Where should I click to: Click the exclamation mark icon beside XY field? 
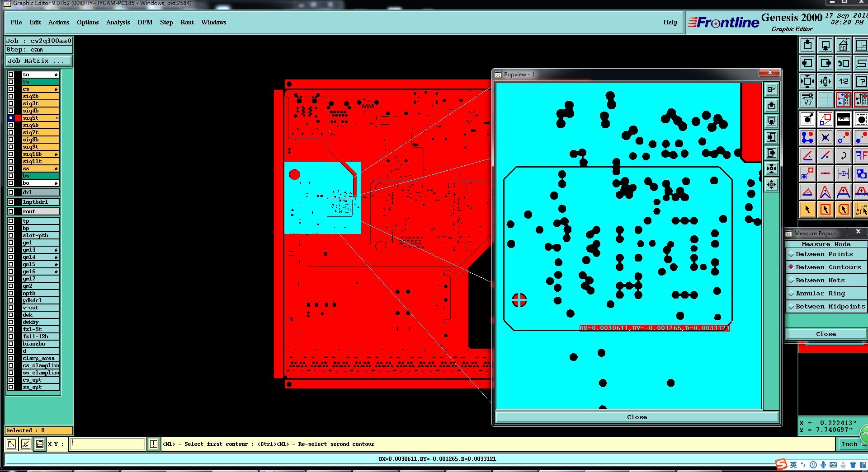pyautogui.click(x=154, y=444)
